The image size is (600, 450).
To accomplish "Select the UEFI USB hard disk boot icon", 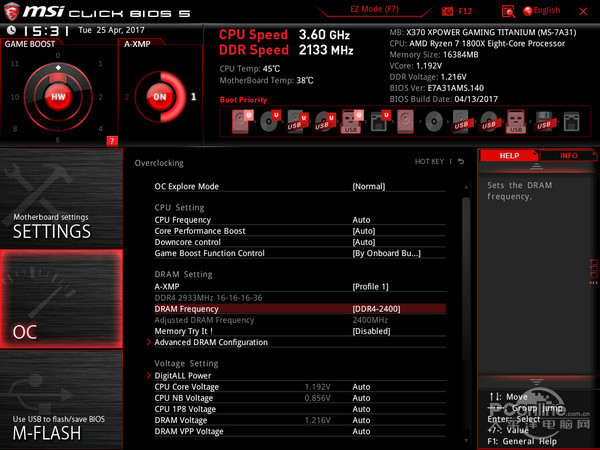I will coord(297,121).
